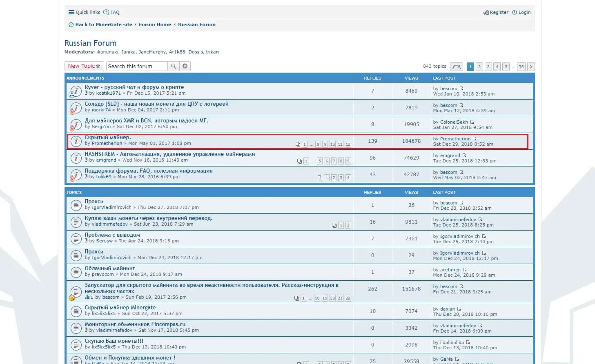Open advanced search gear icon
The image size is (595, 364).
pyautogui.click(x=185, y=66)
